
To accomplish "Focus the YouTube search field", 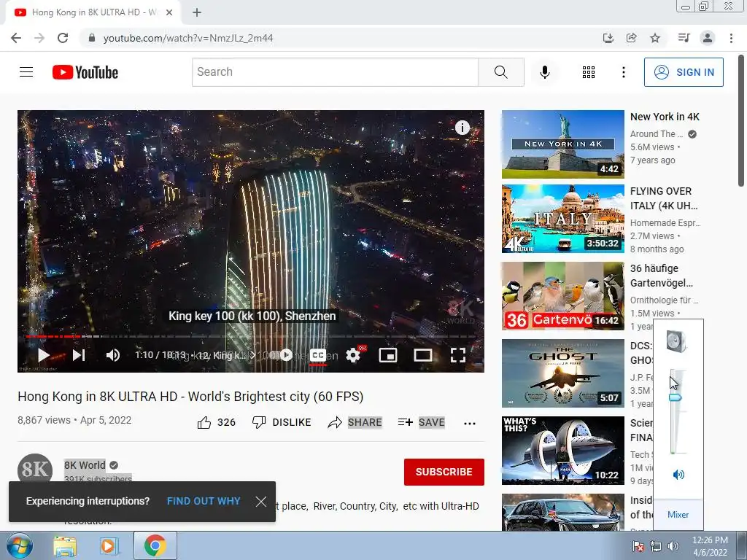I will (335, 72).
